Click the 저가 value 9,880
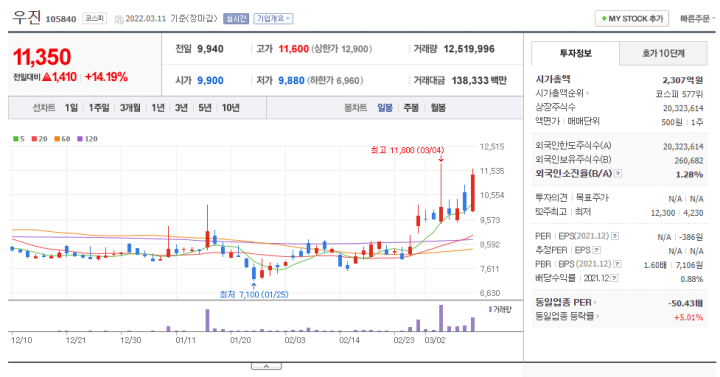Viewport: 720px width, 377px height. [x=291, y=80]
